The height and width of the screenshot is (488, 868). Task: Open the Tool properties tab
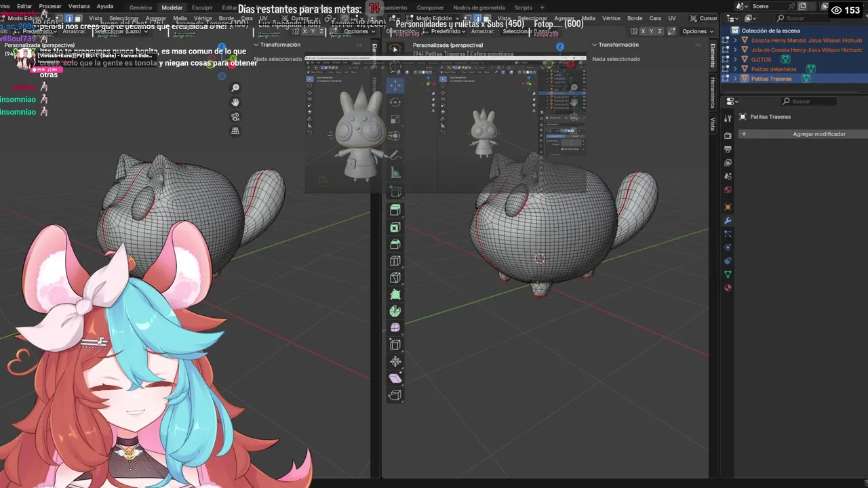point(728,119)
